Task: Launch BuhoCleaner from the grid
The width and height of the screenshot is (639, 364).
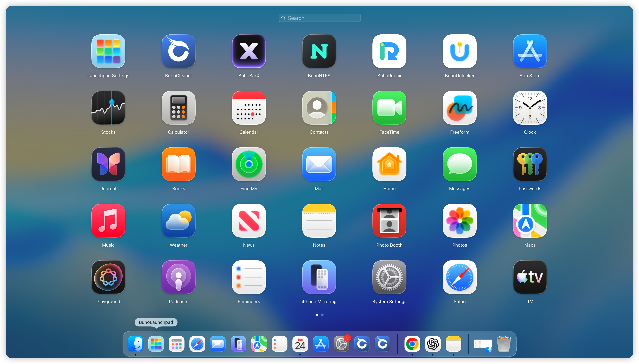Action: pyautogui.click(x=178, y=51)
